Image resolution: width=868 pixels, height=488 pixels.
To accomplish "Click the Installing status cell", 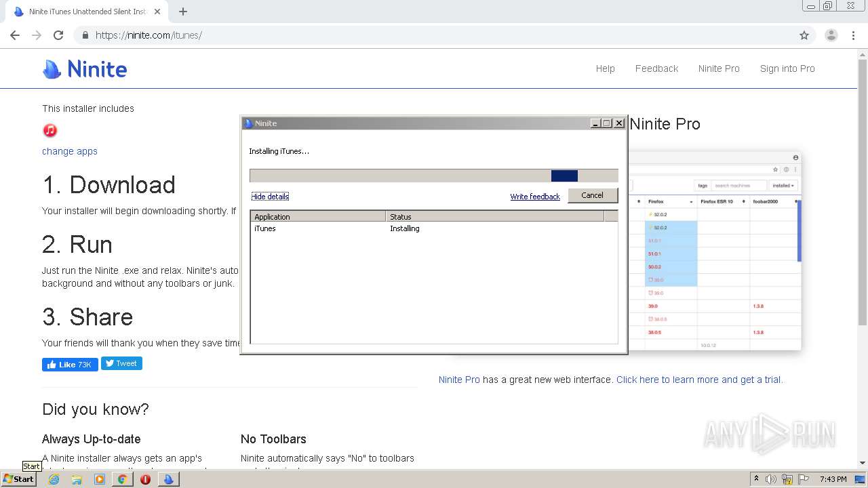I will 405,228.
